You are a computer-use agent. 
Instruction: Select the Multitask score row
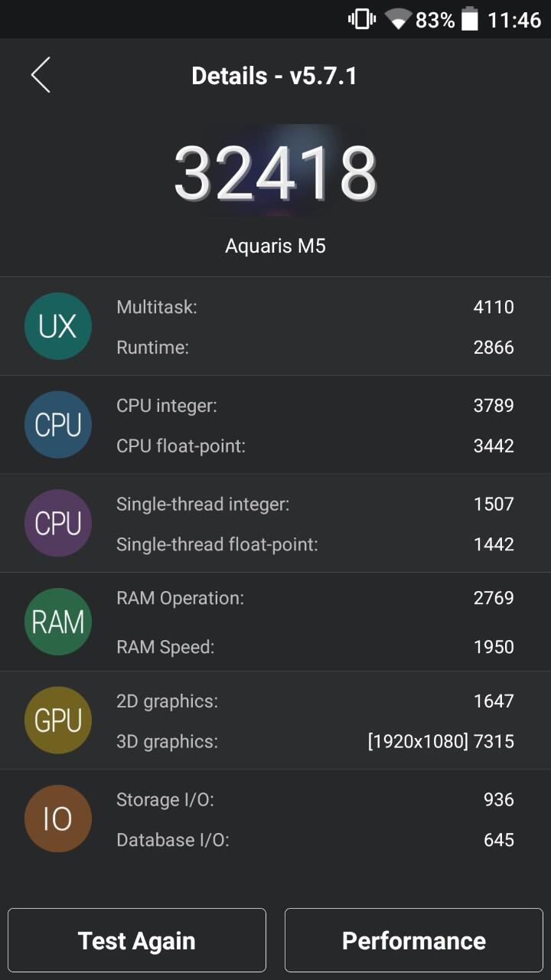315,307
